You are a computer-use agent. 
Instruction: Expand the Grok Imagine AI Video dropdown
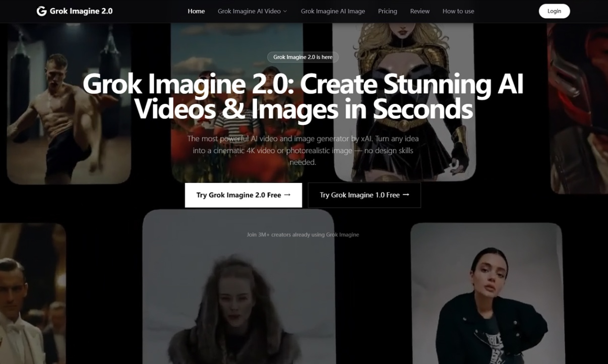click(x=249, y=11)
